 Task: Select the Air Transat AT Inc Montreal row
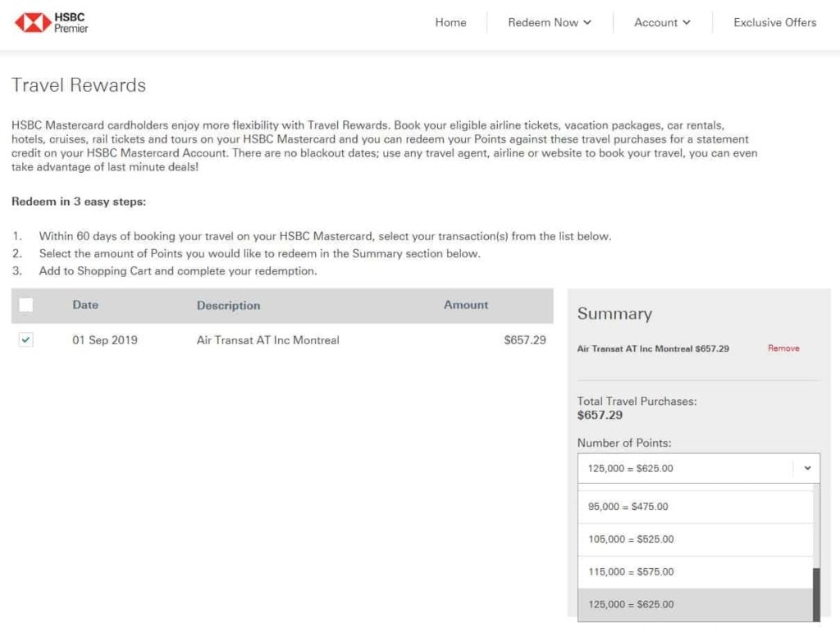pos(267,340)
